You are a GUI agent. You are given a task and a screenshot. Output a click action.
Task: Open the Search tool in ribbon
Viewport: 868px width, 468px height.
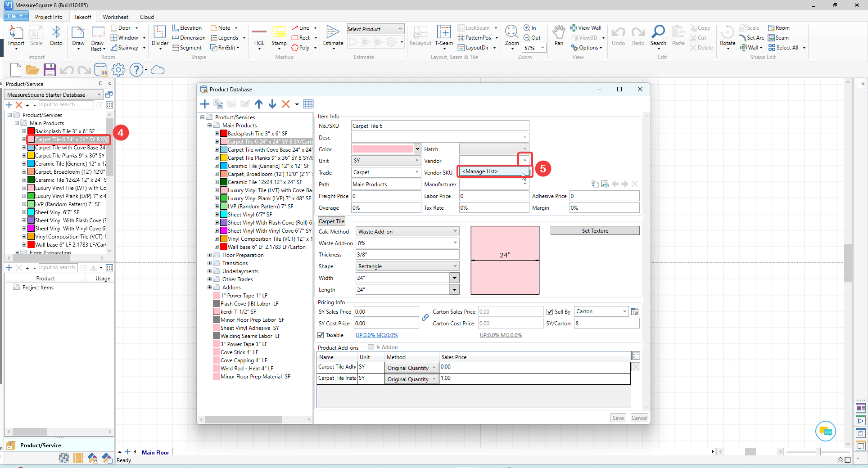tap(658, 37)
